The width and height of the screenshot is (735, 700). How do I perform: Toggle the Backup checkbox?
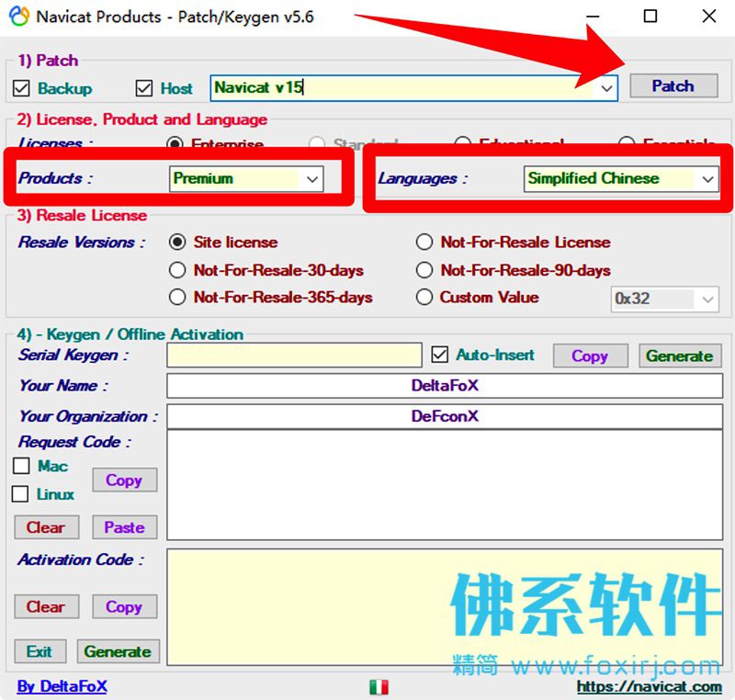(21, 88)
